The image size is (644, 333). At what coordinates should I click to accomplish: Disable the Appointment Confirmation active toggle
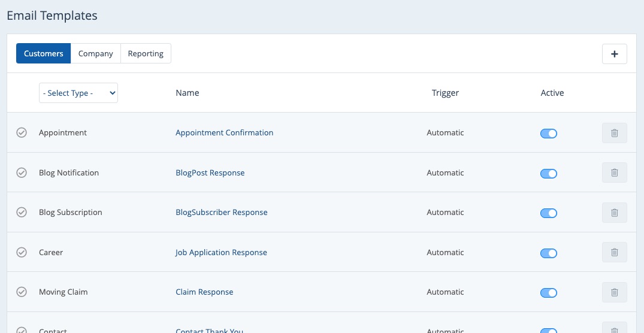pos(548,134)
